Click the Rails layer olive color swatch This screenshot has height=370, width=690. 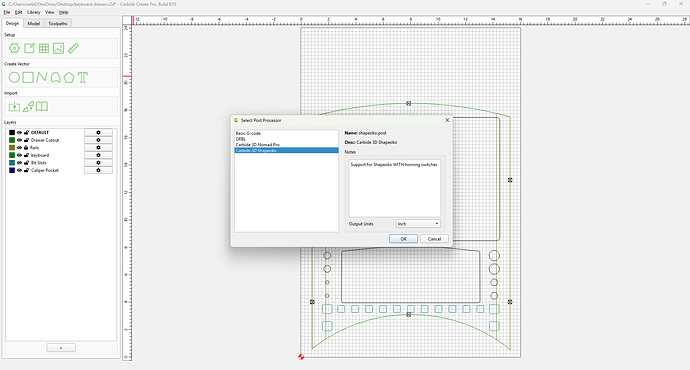tap(12, 147)
